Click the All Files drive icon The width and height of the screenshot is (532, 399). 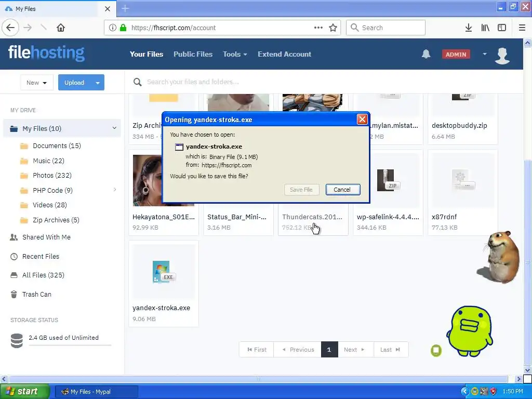click(14, 275)
